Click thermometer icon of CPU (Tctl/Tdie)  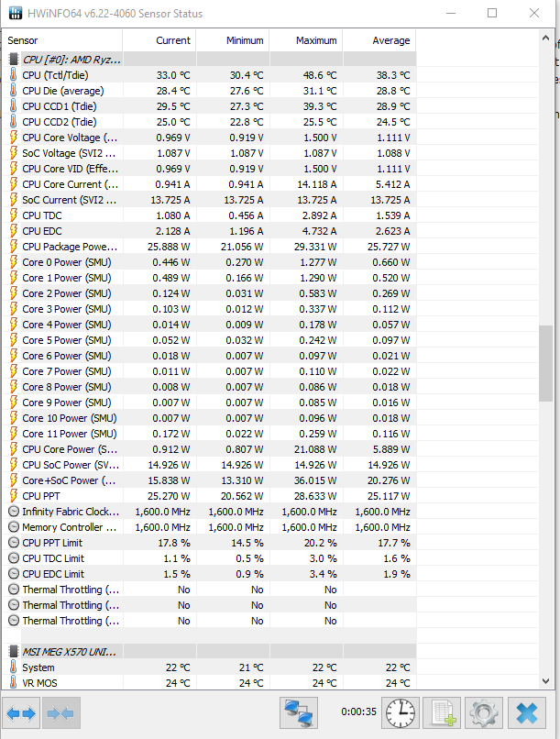point(14,75)
